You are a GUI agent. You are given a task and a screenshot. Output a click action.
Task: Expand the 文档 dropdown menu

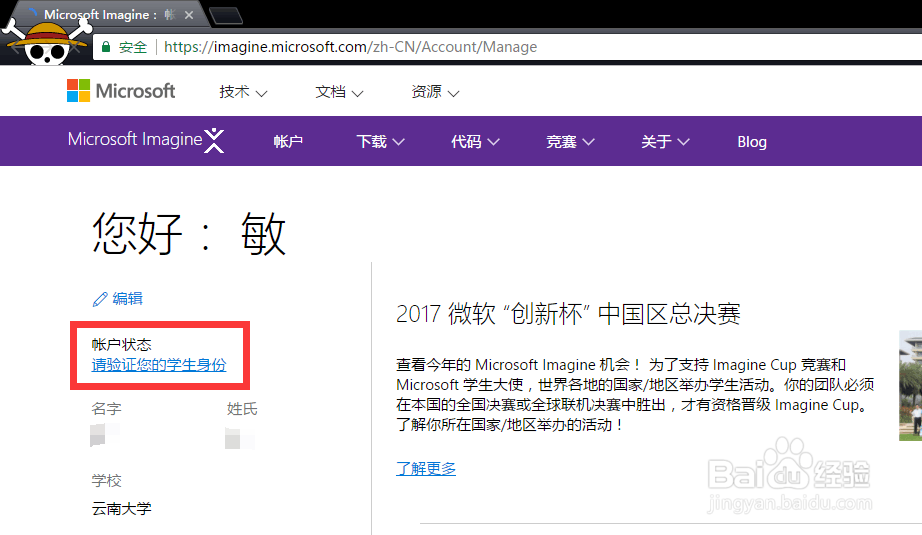click(x=339, y=92)
